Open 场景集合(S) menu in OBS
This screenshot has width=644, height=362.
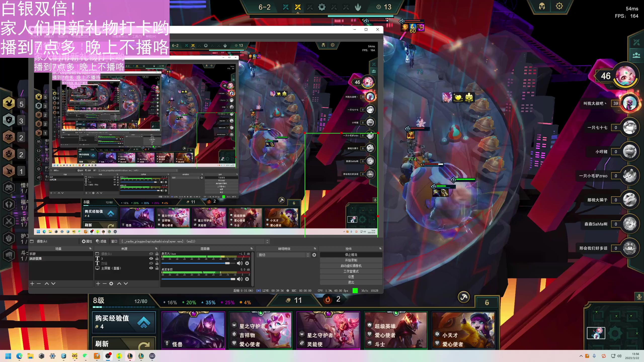[120, 36]
